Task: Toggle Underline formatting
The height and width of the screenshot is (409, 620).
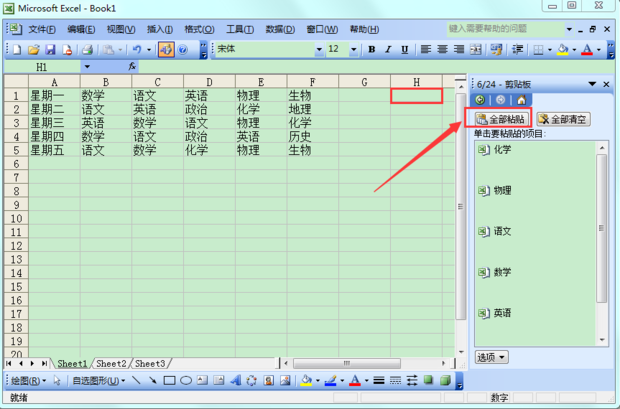Action: (x=405, y=49)
